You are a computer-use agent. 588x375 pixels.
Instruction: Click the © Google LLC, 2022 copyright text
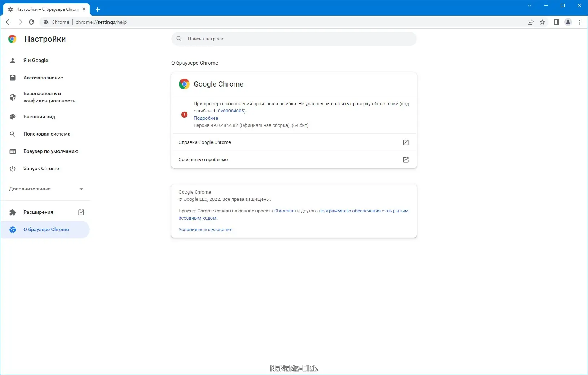point(225,199)
